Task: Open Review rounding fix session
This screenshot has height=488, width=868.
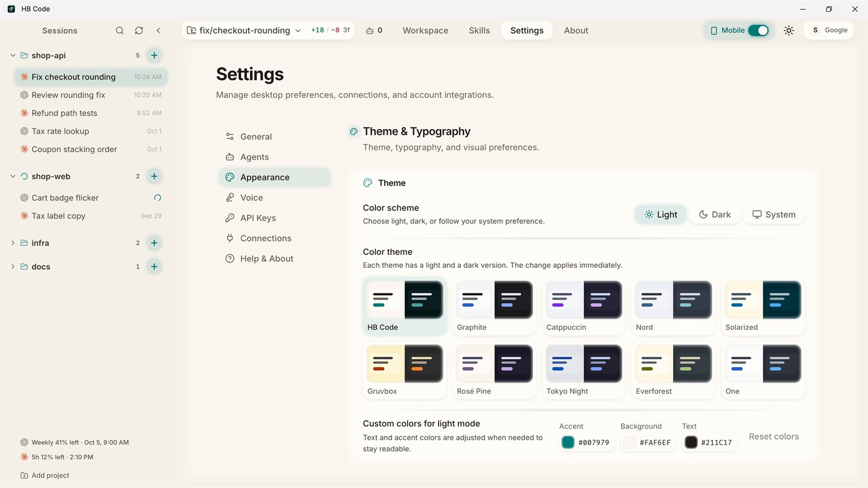Action: click(x=91, y=95)
